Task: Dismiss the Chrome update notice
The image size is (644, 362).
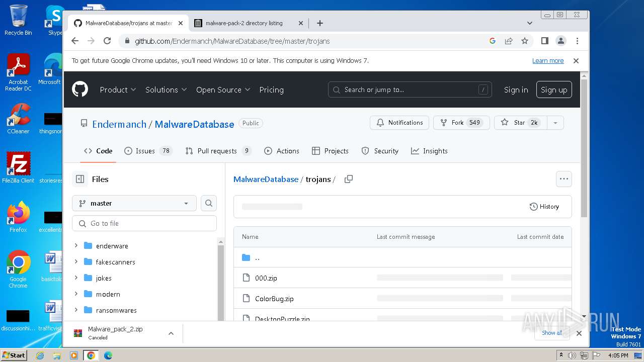Action: pyautogui.click(x=576, y=61)
